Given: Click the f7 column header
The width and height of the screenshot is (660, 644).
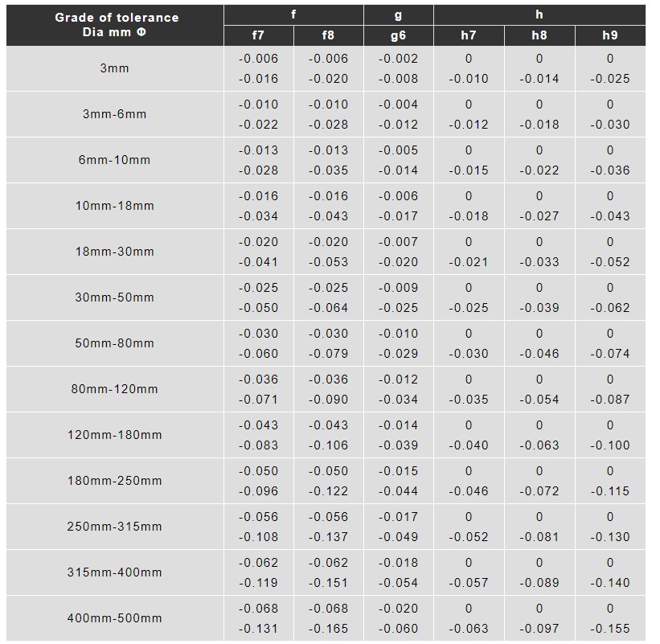Looking at the screenshot, I should coord(258,35).
